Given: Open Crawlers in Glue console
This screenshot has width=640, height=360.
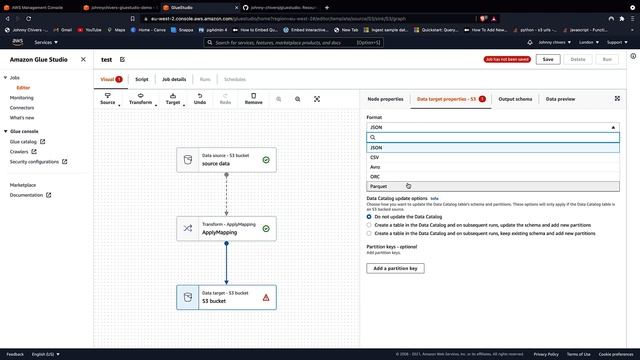Looking at the screenshot, I should tap(23, 152).
